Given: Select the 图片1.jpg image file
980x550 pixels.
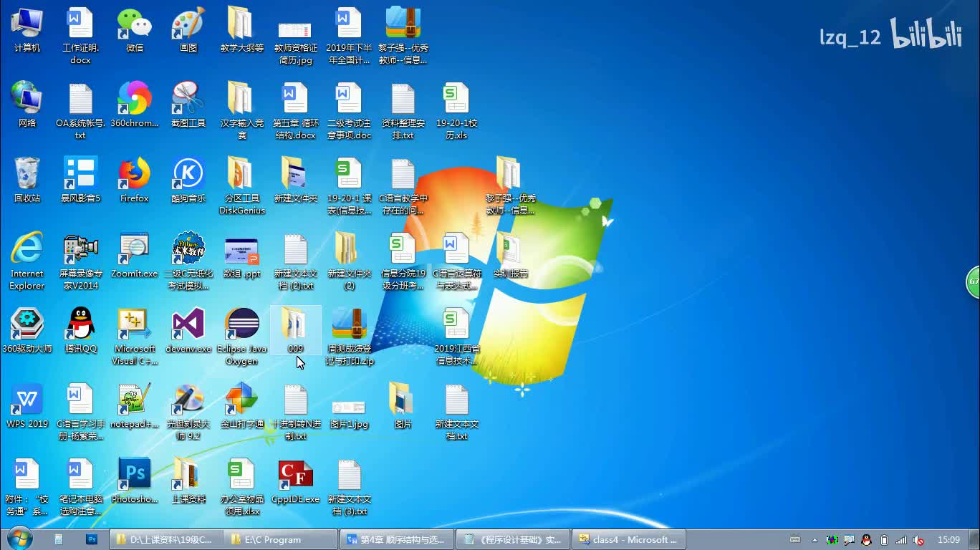Looking at the screenshot, I should pos(349,407).
